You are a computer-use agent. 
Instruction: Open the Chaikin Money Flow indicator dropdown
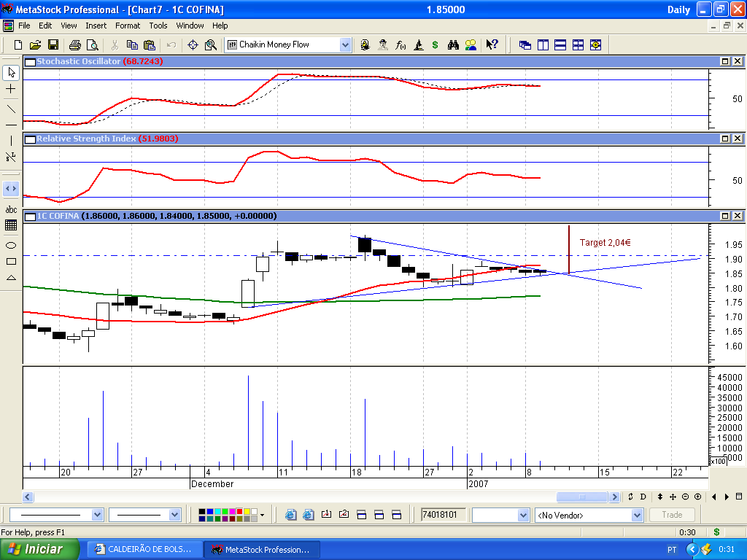pyautogui.click(x=345, y=44)
